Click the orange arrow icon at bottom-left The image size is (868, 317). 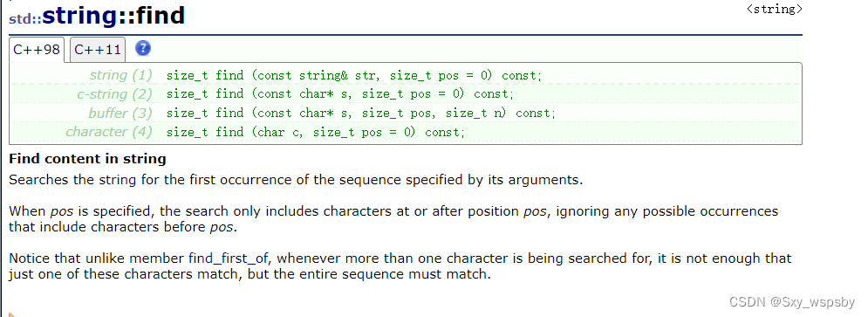tap(11, 314)
